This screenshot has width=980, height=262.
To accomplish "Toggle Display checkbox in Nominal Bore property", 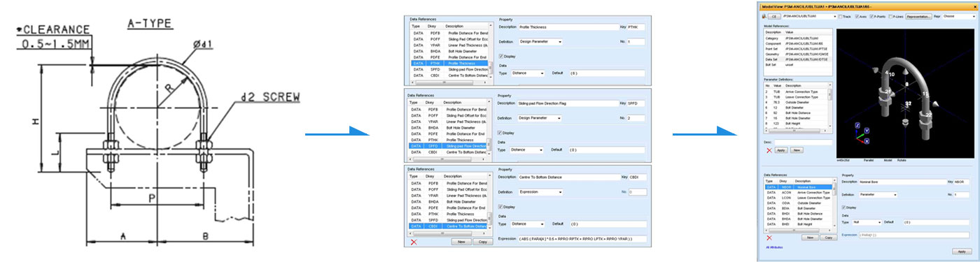I will pos(843,207).
